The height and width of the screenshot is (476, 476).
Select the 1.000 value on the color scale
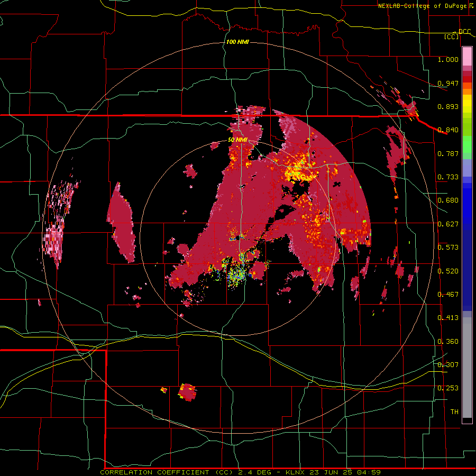(448, 59)
